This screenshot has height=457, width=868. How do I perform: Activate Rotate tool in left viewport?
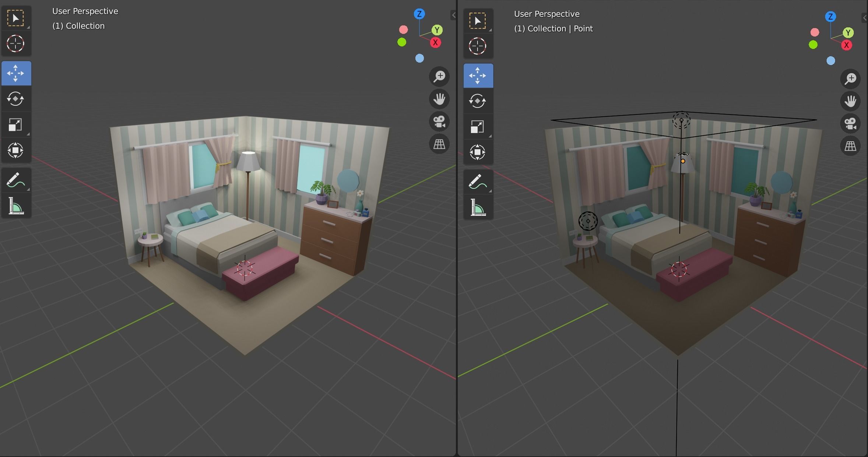15,99
